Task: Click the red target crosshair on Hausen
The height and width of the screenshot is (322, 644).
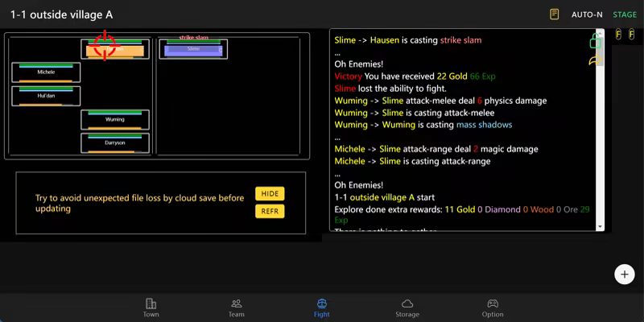Action: pyautogui.click(x=105, y=45)
